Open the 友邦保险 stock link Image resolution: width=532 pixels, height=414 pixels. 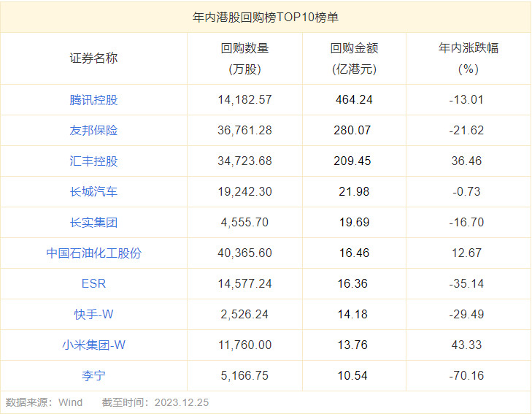click(x=93, y=130)
